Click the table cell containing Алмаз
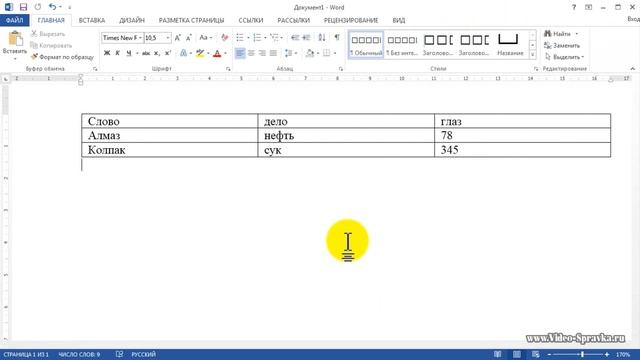640x360 pixels. coord(170,136)
